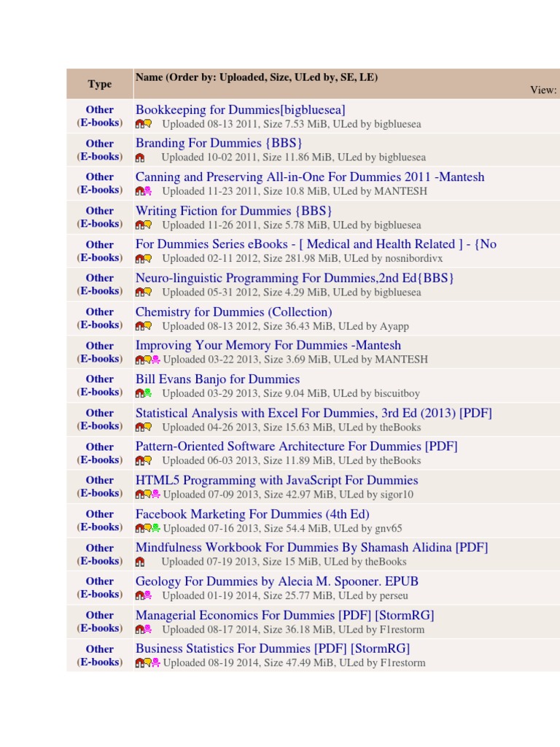
Task: Click (E-books) link on Geology For Dummies row
Action: pyautogui.click(x=99, y=594)
